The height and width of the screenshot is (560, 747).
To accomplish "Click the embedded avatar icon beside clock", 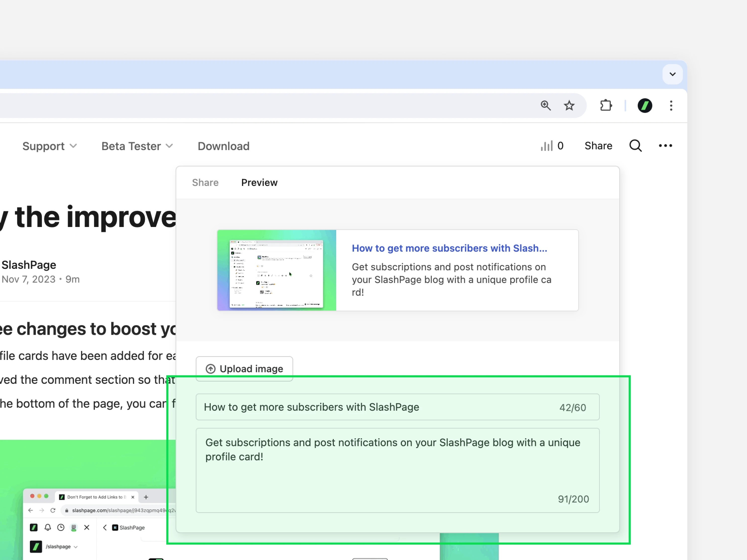I will [74, 527].
